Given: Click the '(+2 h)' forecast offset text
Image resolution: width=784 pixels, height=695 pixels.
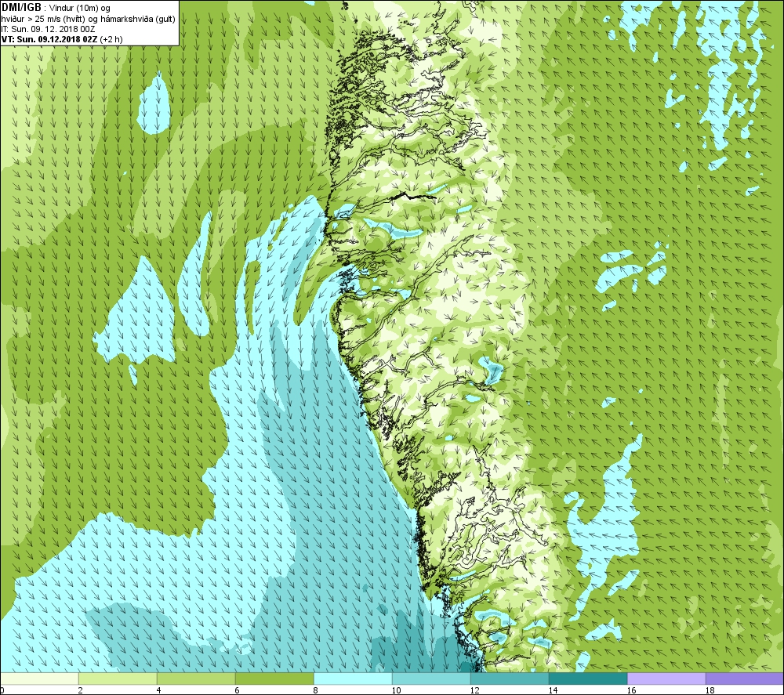Looking at the screenshot, I should pyautogui.click(x=111, y=39).
